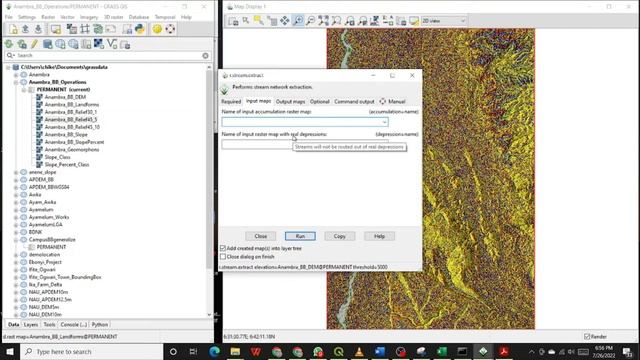
Task: Click Create new workspace icon
Action: 13,29
